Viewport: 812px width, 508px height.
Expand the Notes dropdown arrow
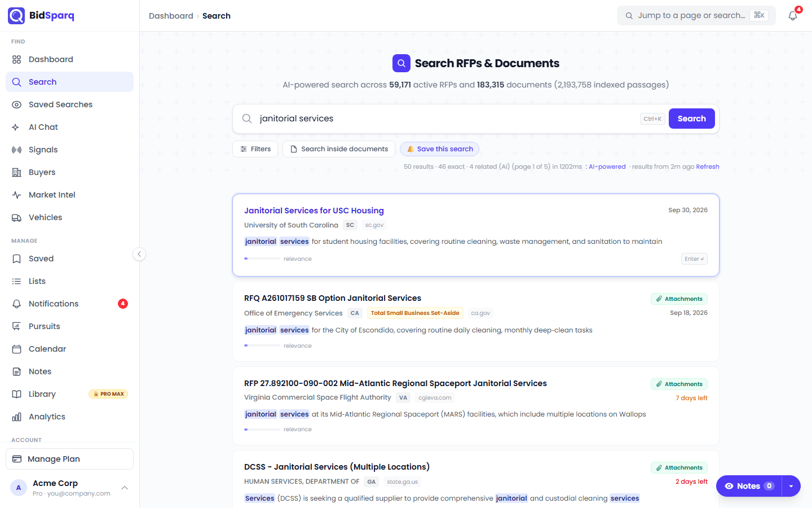[791, 486]
